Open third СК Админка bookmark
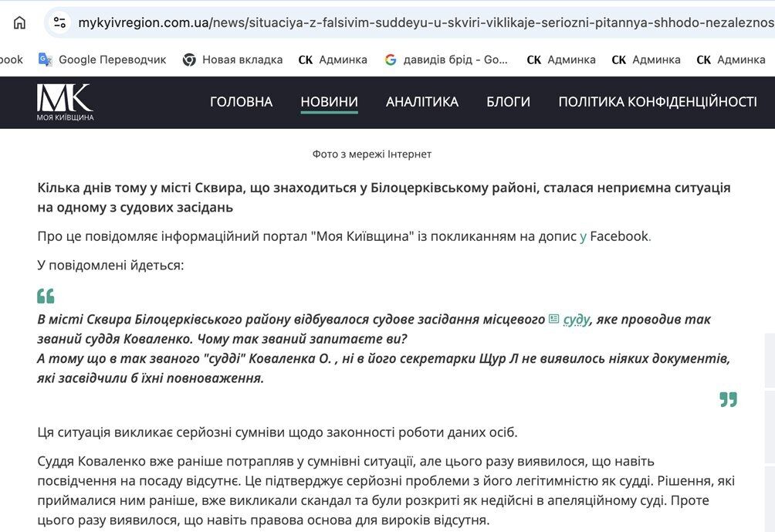 (646, 59)
